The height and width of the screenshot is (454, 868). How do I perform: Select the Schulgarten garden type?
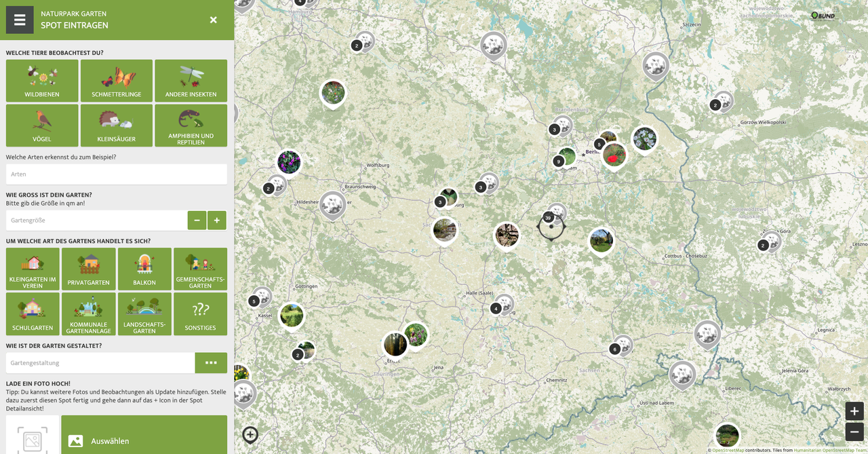coord(33,314)
